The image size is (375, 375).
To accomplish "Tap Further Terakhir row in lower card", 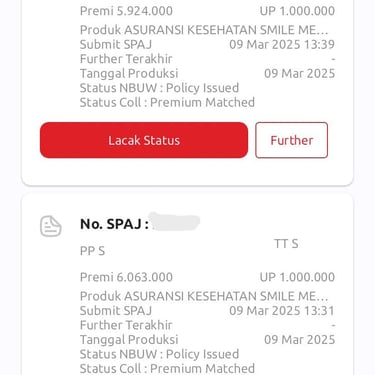I will point(207,325).
